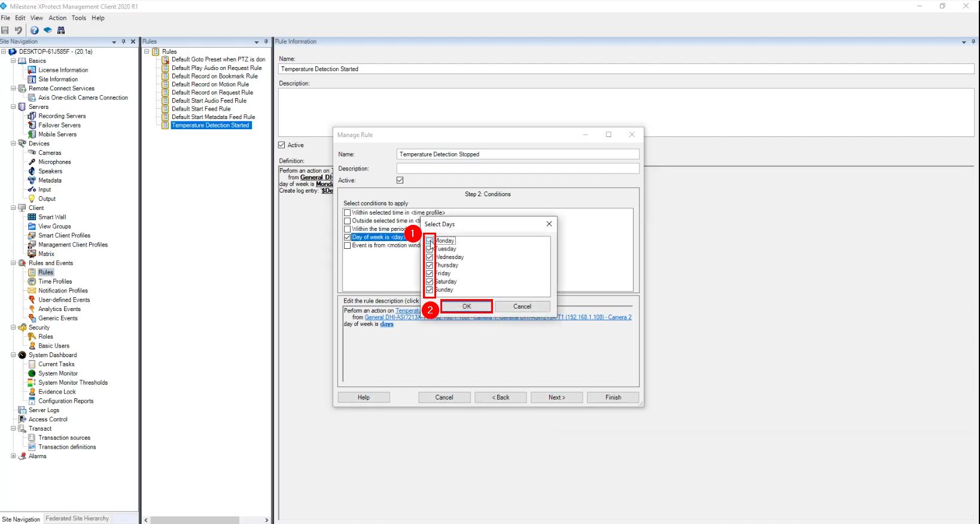Toggle the Wednesday checkbox
The height and width of the screenshot is (524, 980).
(430, 257)
